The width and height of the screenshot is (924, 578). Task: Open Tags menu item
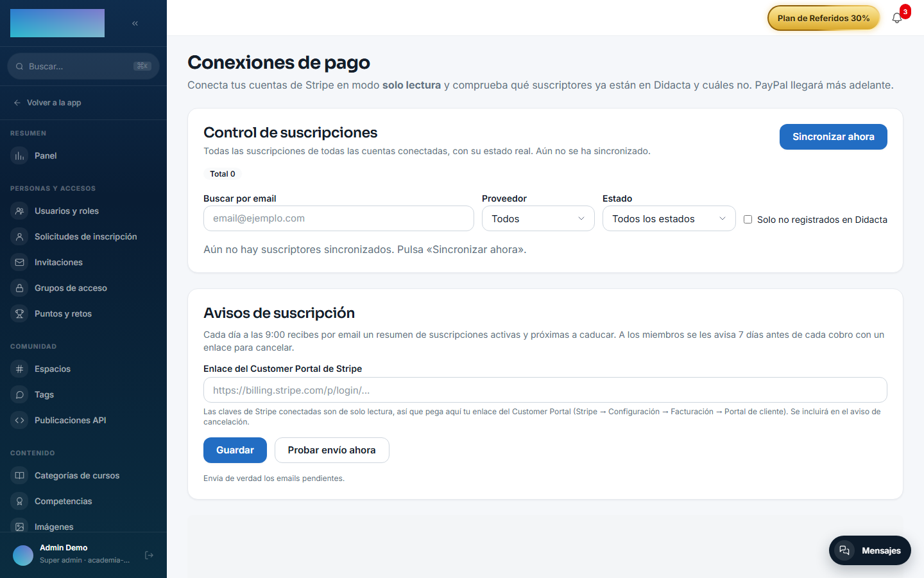click(x=83, y=395)
